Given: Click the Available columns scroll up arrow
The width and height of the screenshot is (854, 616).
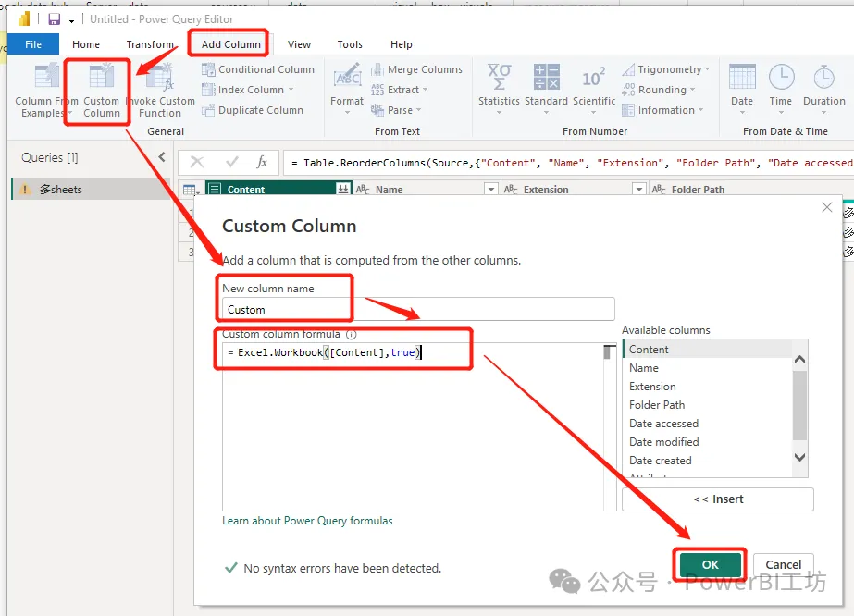Looking at the screenshot, I should pos(799,360).
